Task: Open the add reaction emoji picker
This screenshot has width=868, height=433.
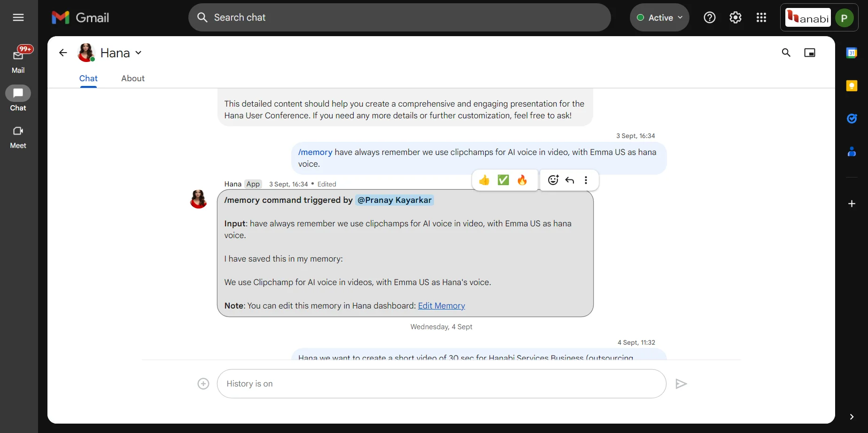Action: click(553, 180)
